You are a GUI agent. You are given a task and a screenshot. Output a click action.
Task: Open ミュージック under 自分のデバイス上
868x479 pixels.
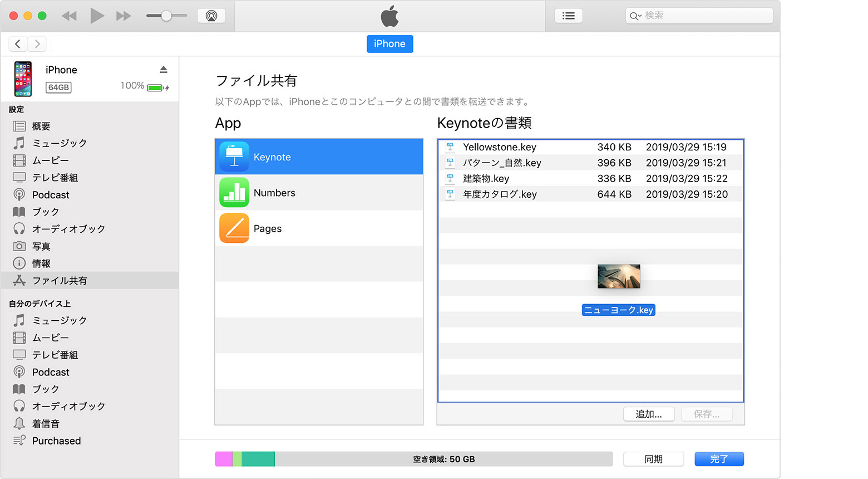tap(90, 320)
